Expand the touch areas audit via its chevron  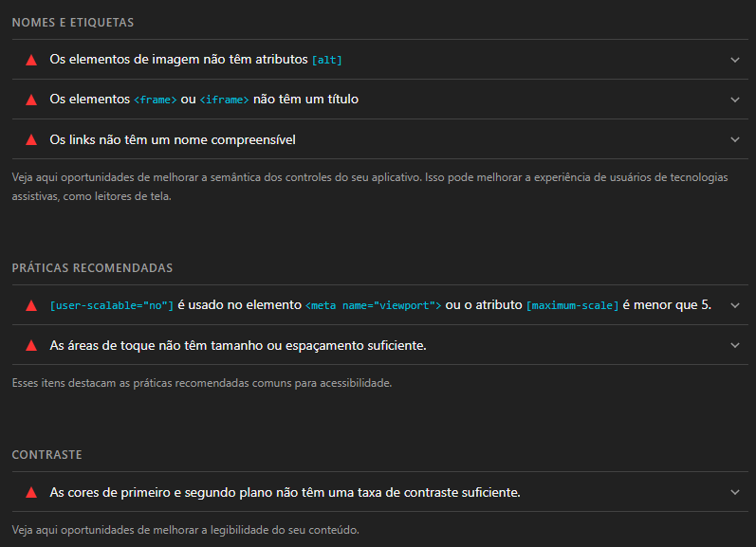(734, 345)
